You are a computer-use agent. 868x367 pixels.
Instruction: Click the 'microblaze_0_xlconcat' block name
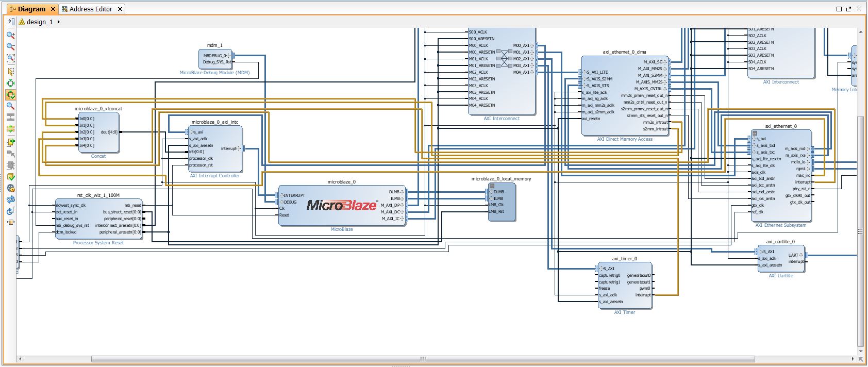[98, 109]
